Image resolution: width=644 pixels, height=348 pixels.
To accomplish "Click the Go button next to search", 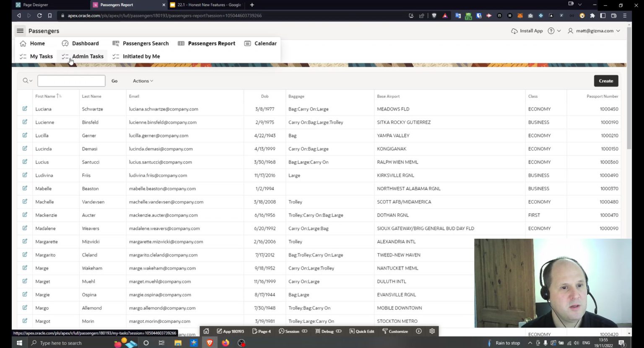I will (114, 81).
